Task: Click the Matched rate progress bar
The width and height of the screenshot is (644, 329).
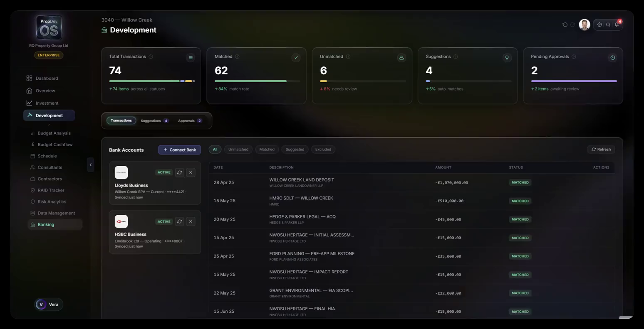Action: pyautogui.click(x=257, y=81)
